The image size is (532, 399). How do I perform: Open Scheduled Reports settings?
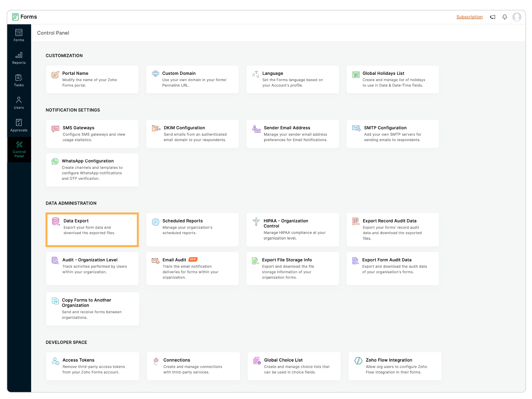tap(192, 230)
